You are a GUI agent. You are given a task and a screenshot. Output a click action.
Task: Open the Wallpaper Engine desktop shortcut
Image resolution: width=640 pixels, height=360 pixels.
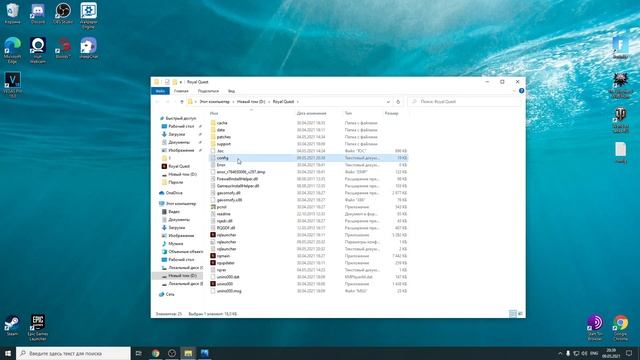point(89,16)
